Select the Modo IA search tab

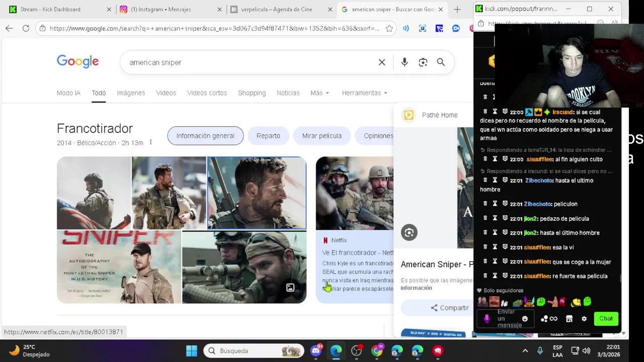[68, 93]
